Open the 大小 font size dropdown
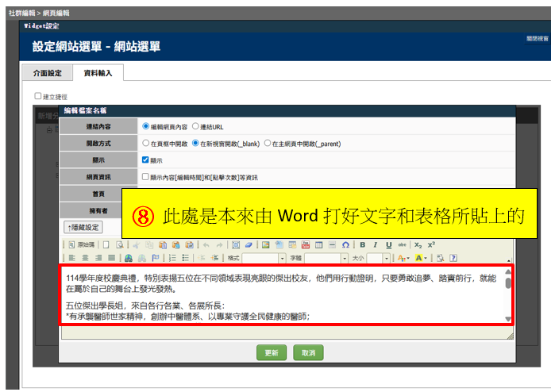This screenshot has height=392, width=555. [x=385, y=258]
